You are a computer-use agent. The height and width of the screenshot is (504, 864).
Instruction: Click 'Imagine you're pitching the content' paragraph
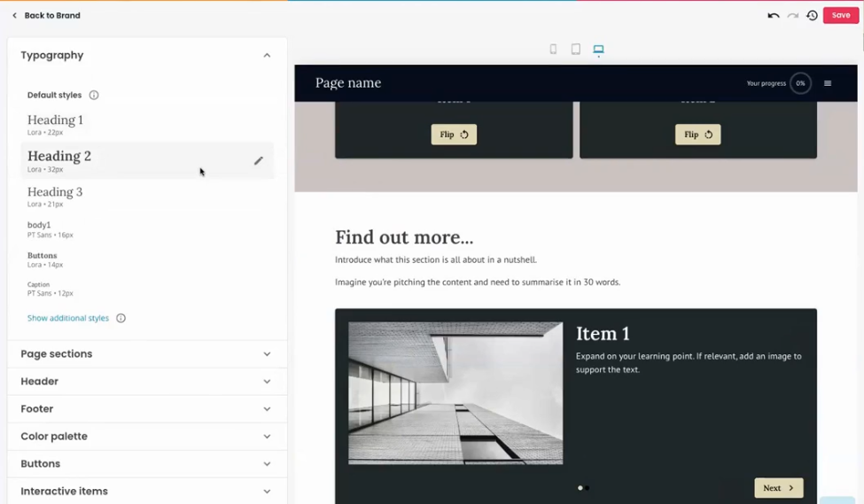pos(478,282)
